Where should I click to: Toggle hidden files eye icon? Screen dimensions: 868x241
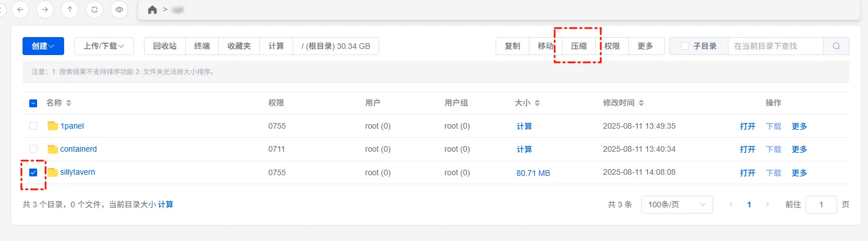tap(119, 9)
